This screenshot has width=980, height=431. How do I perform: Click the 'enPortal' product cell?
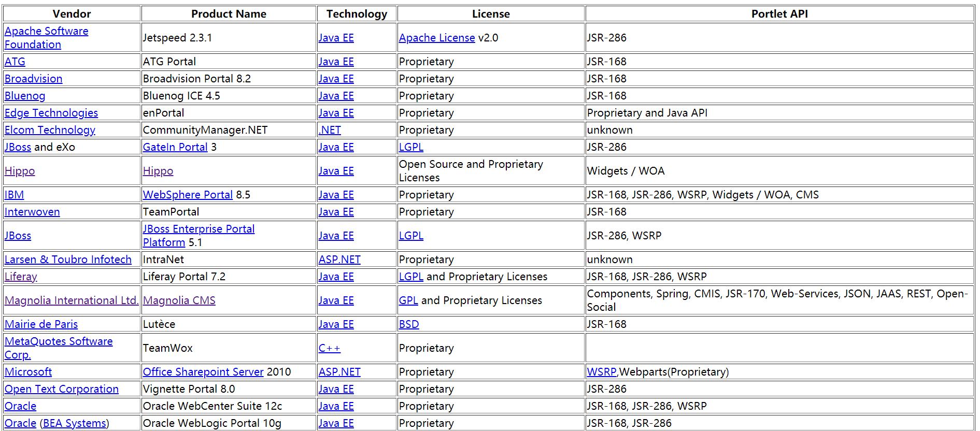click(229, 113)
